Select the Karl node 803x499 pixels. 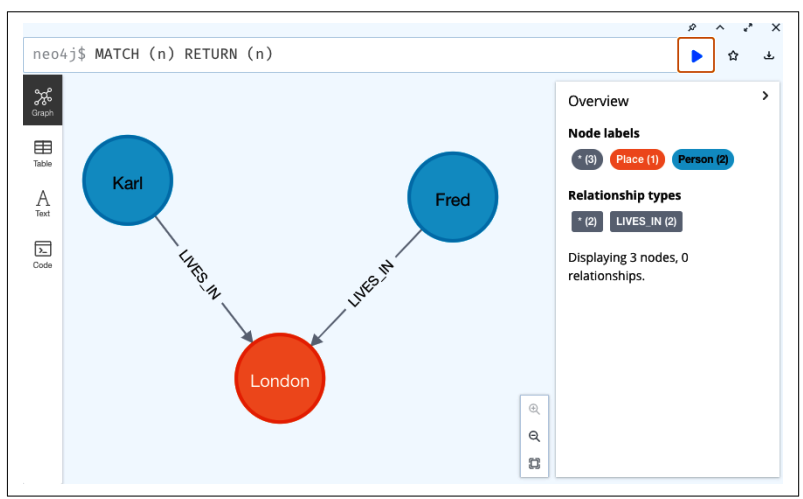[128, 180]
